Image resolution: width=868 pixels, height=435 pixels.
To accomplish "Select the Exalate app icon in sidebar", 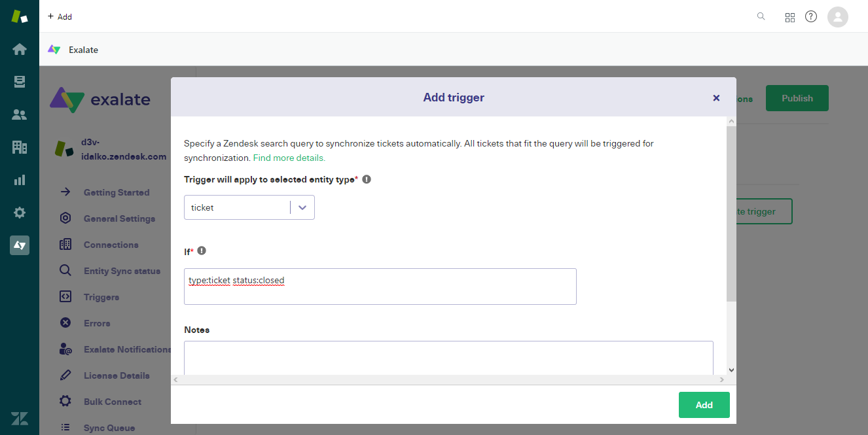I will (x=20, y=245).
